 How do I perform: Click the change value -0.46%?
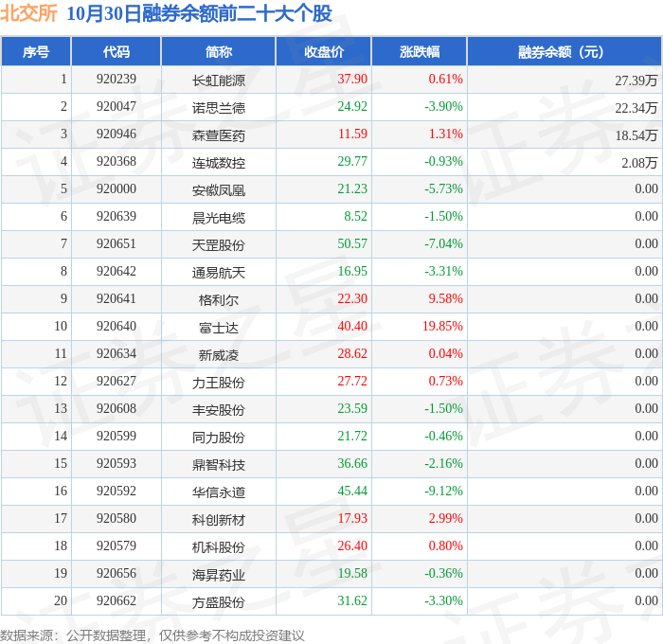click(x=443, y=437)
